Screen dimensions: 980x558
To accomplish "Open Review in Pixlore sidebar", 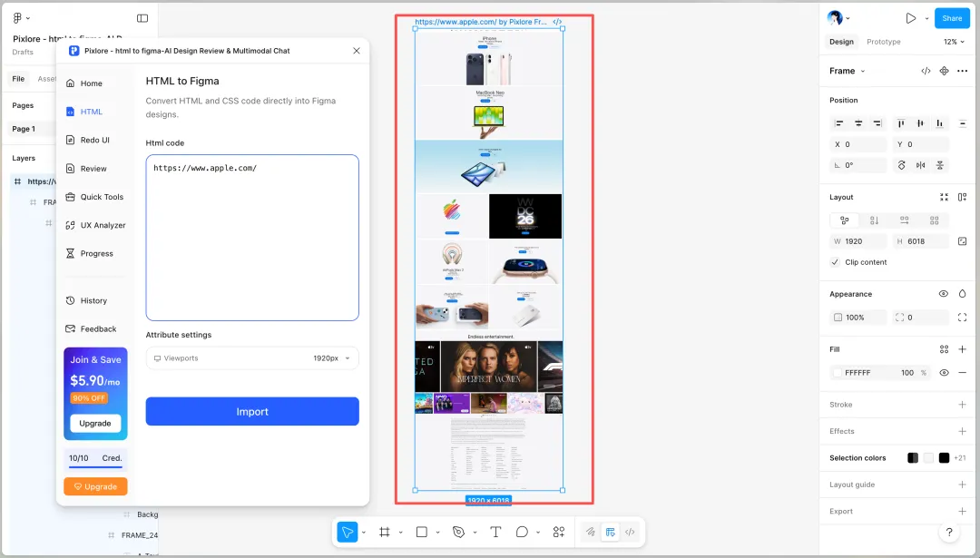I will [x=86, y=169].
